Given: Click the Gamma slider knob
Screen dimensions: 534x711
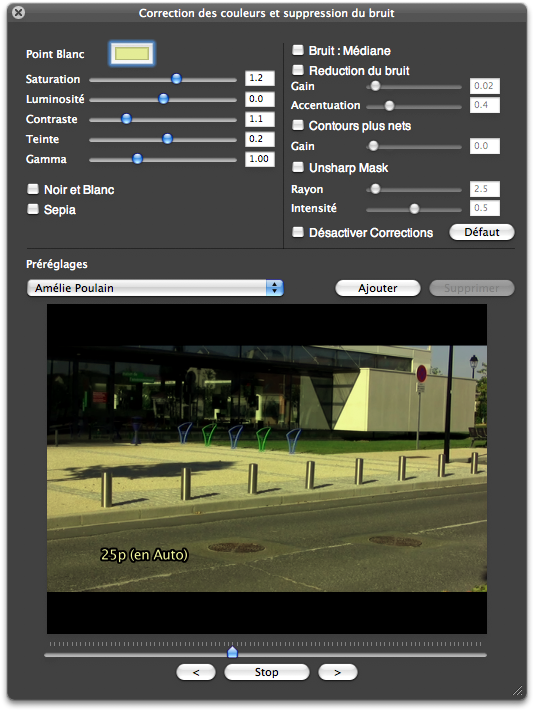Looking at the screenshot, I should pyautogui.click(x=137, y=159).
